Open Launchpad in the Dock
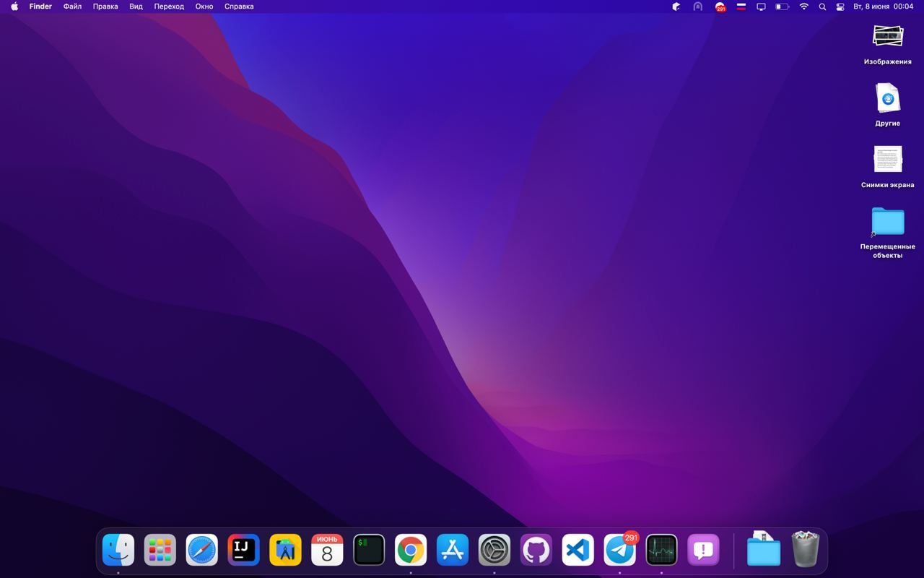The image size is (924, 578). (160, 550)
